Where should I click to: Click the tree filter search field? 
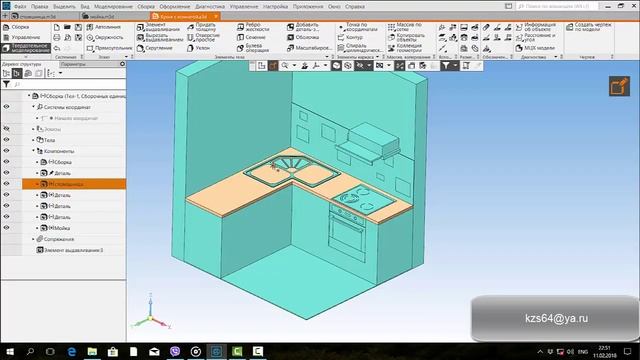pos(69,84)
